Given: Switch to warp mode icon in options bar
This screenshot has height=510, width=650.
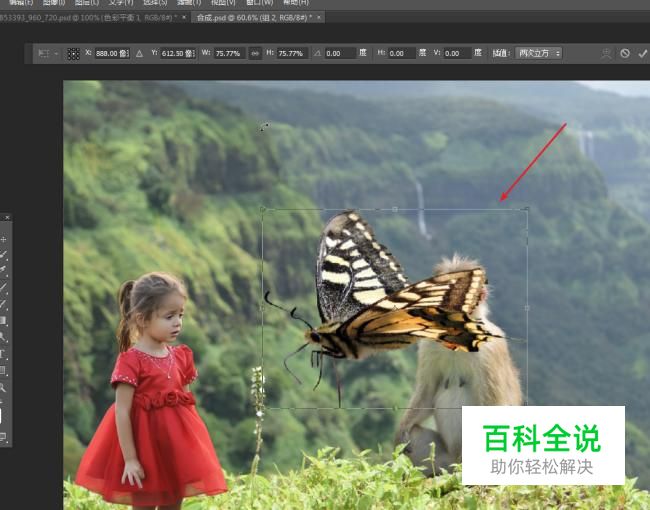Looking at the screenshot, I should [x=606, y=53].
